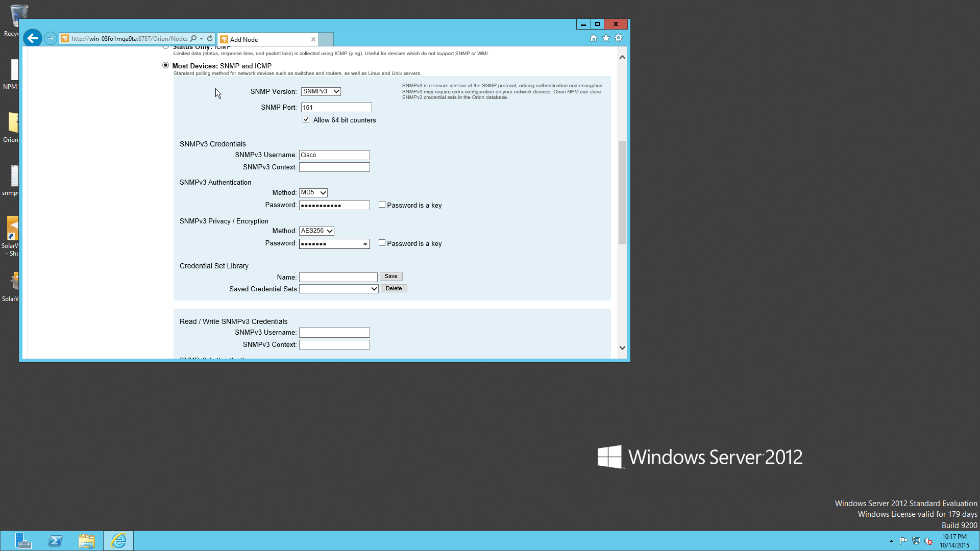Uncheck Allow 64 bit counters
Image resolution: width=980 pixels, height=551 pixels.
(306, 119)
